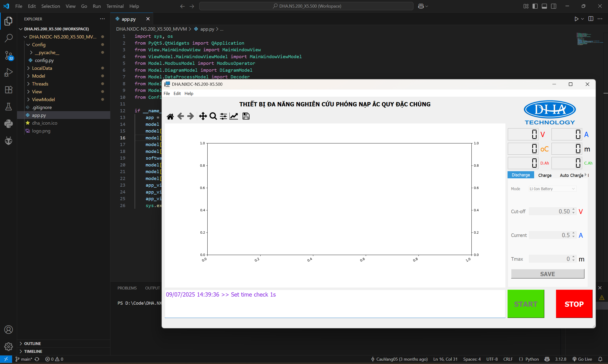Open the Testing flask view

click(x=9, y=107)
